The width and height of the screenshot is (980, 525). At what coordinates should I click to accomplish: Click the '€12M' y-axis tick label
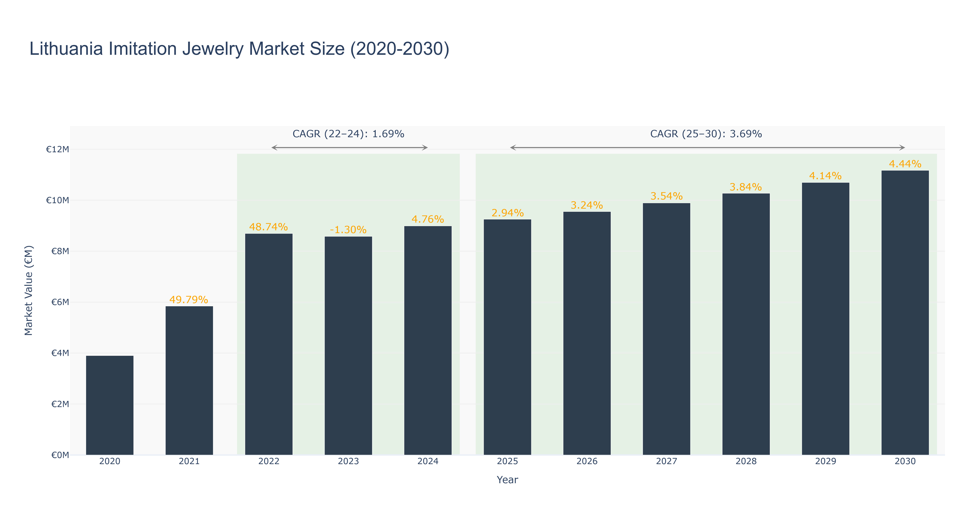click(57, 149)
